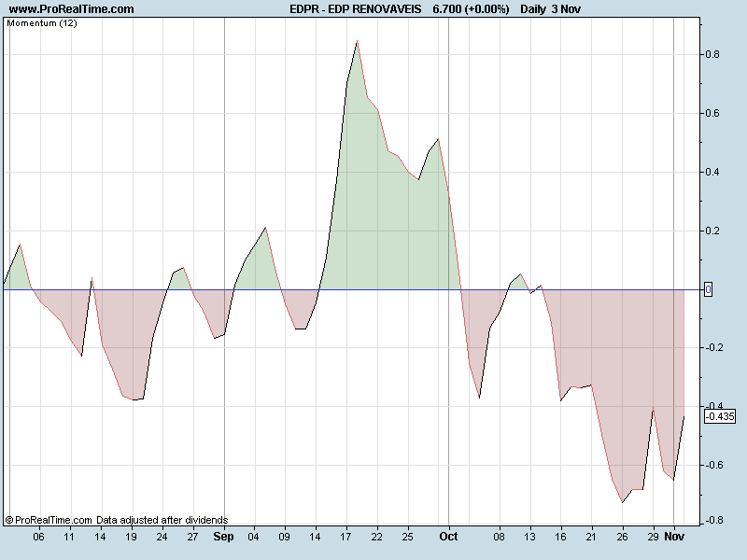The height and width of the screenshot is (560, 747).
Task: Click the EDPR - EDP RENOVAVEIS title
Action: click(x=356, y=9)
